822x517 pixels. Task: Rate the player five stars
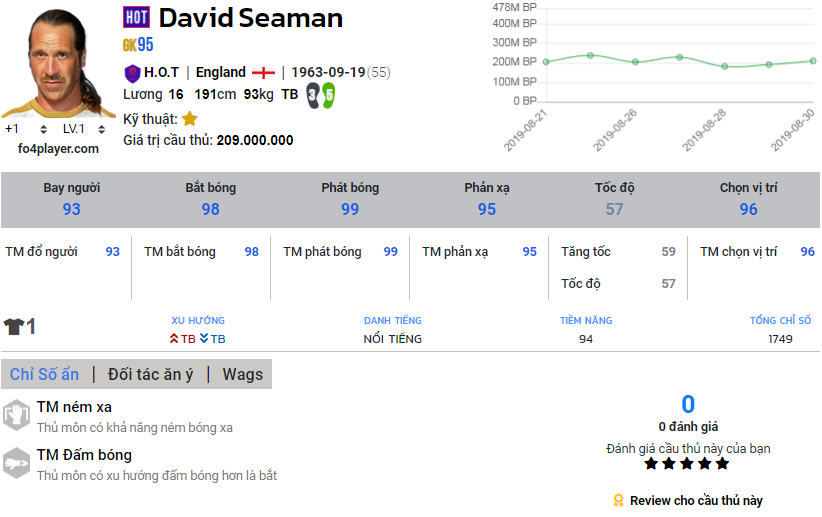[722, 464]
